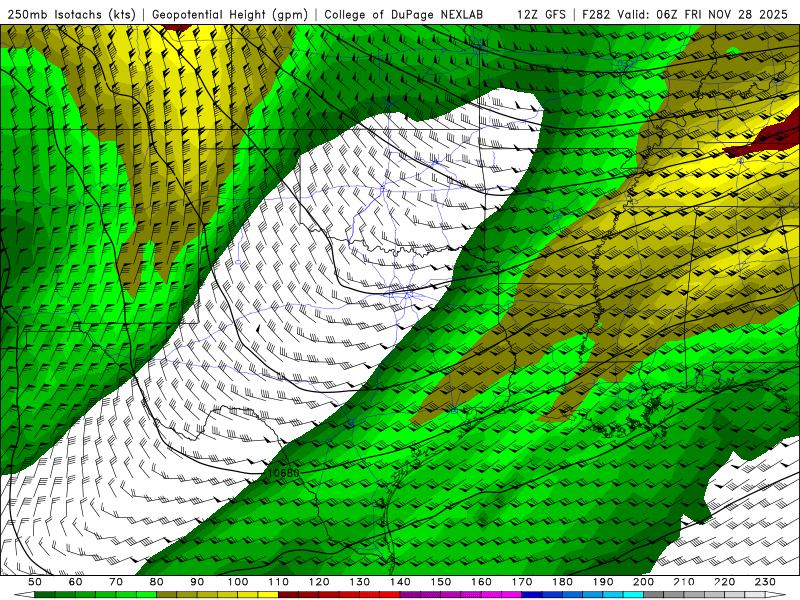Click the legend value "150"
The width and height of the screenshot is (800, 600).
[x=441, y=582]
